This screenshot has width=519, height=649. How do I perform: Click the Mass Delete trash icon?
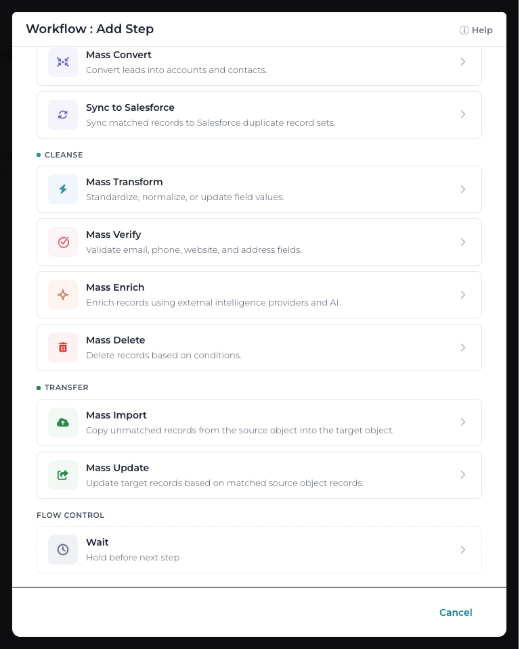tap(63, 348)
